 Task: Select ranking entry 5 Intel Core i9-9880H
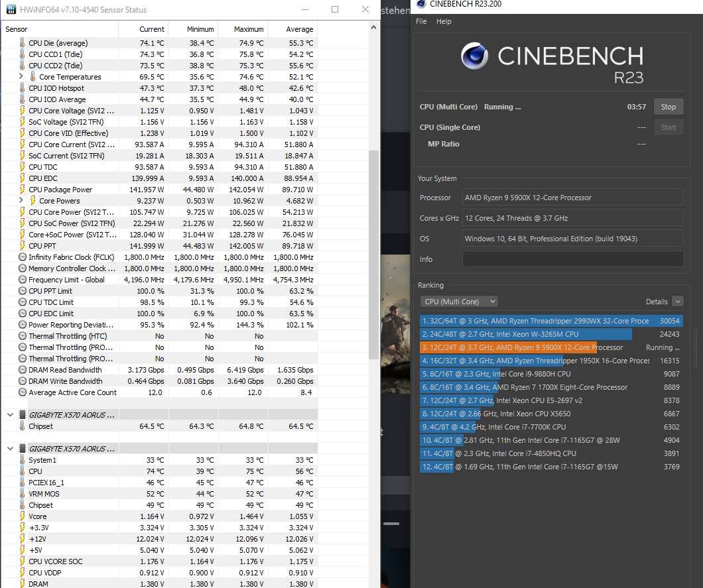(552, 374)
